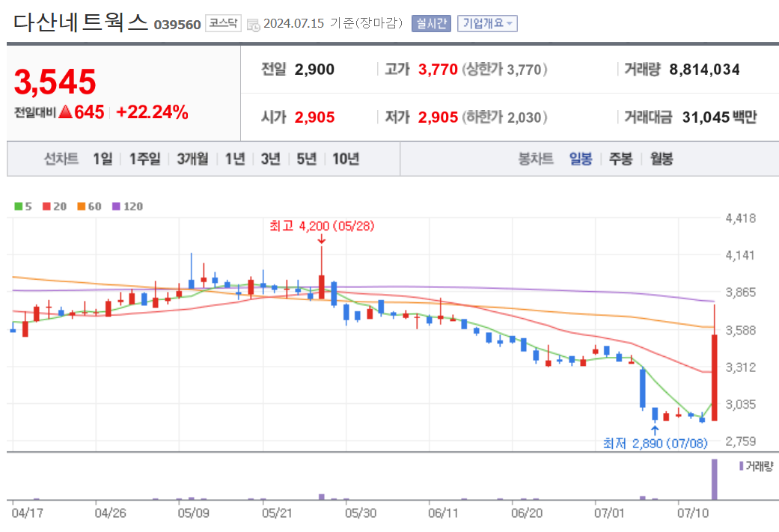Click the orange 60-day moving average swatch

coord(82,207)
